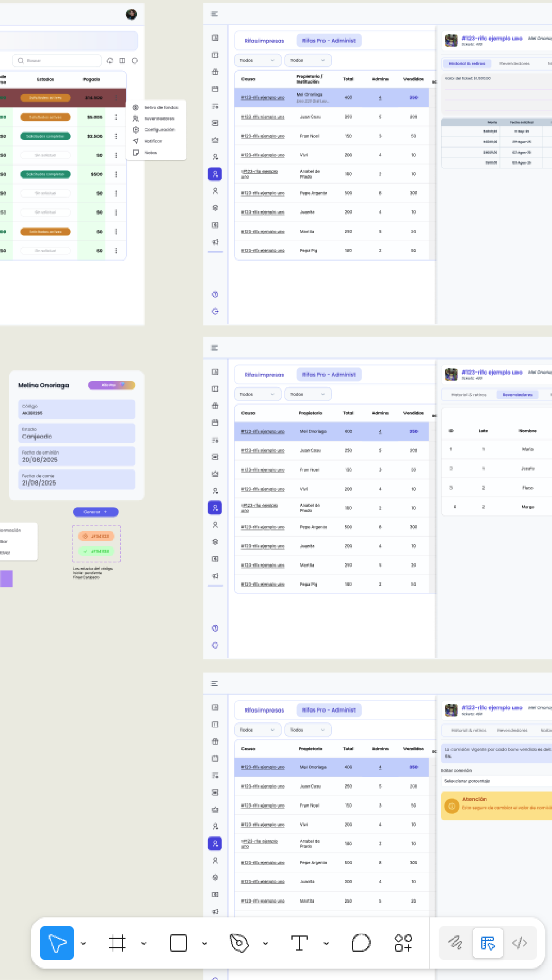The width and height of the screenshot is (552, 980).
Task: Select the Pen tool in Figma toolbar
Action: pyautogui.click(x=239, y=943)
